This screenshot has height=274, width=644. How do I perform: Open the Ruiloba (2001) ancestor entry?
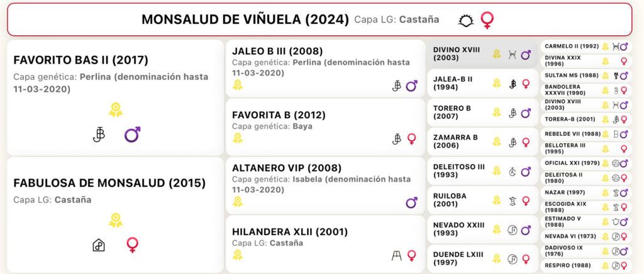(482, 200)
